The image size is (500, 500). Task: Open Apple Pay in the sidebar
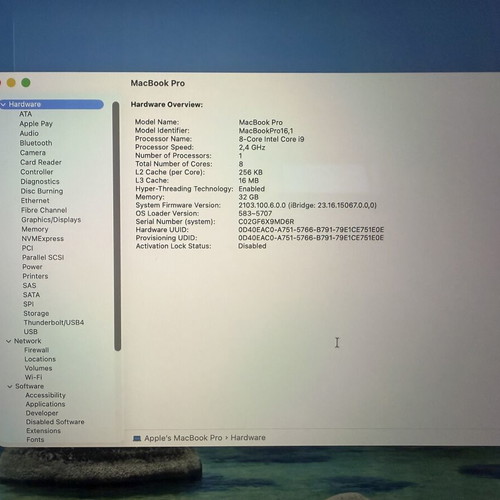[36, 124]
